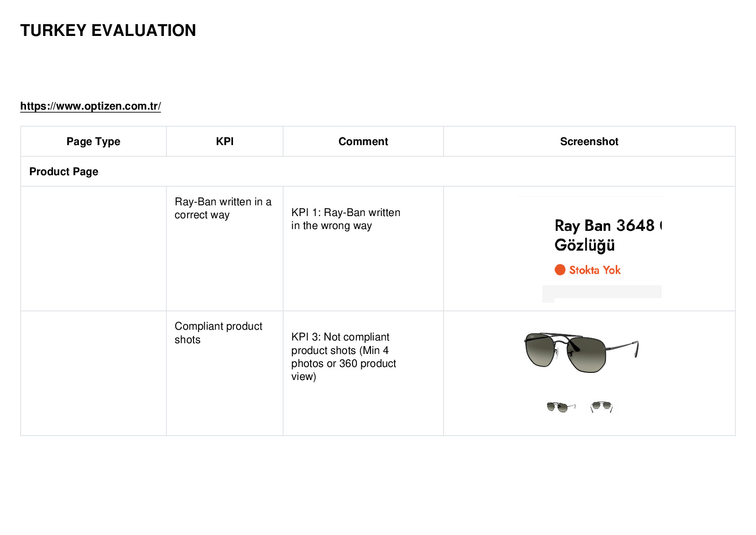Click the grey bar below Stokta Yok
The height and width of the screenshot is (535, 756).
[x=602, y=292]
